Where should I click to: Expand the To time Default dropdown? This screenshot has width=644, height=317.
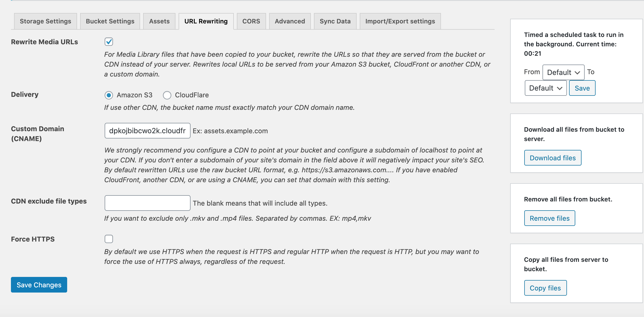(x=546, y=88)
